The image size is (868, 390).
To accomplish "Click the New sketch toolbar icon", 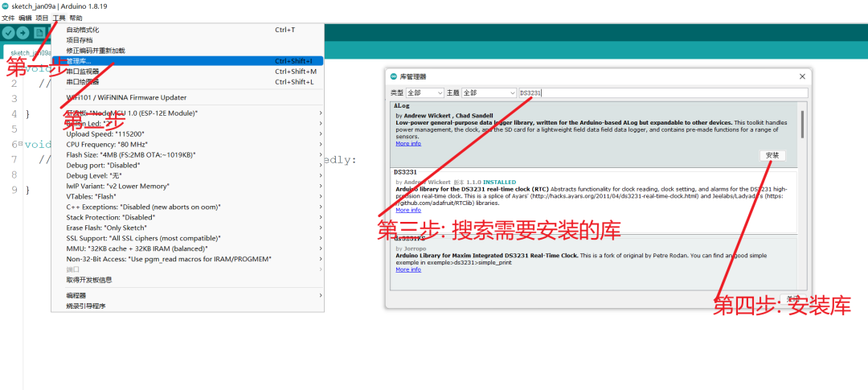I will click(x=39, y=33).
